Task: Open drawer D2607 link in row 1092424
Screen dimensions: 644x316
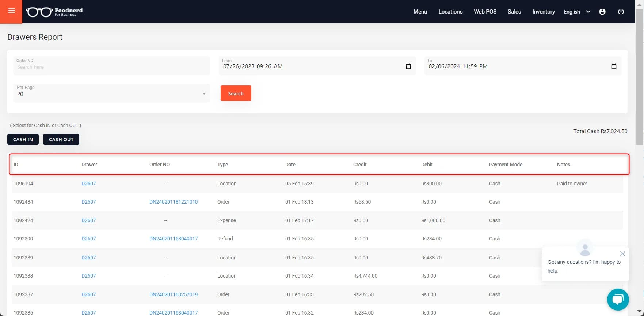Action: (x=89, y=220)
